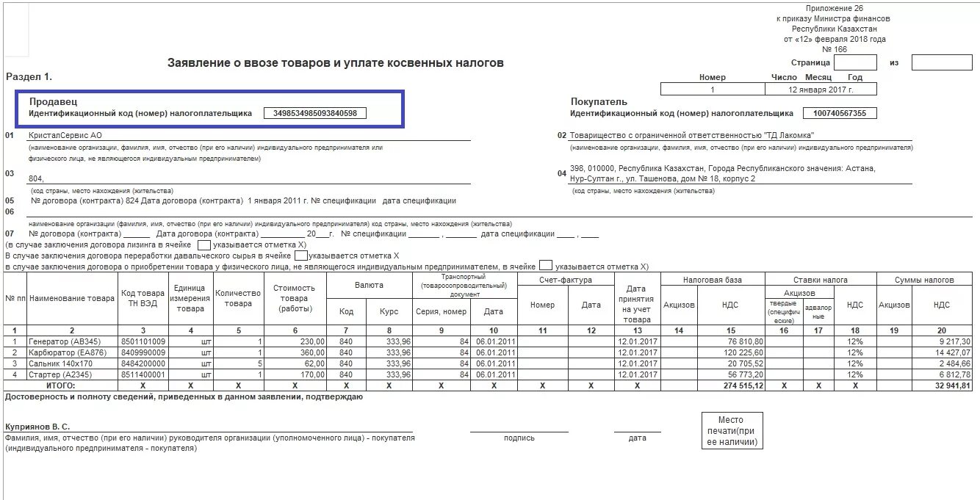Click the 'Место печати' stamp box
This screenshot has height=500, width=980.
pyautogui.click(x=731, y=430)
